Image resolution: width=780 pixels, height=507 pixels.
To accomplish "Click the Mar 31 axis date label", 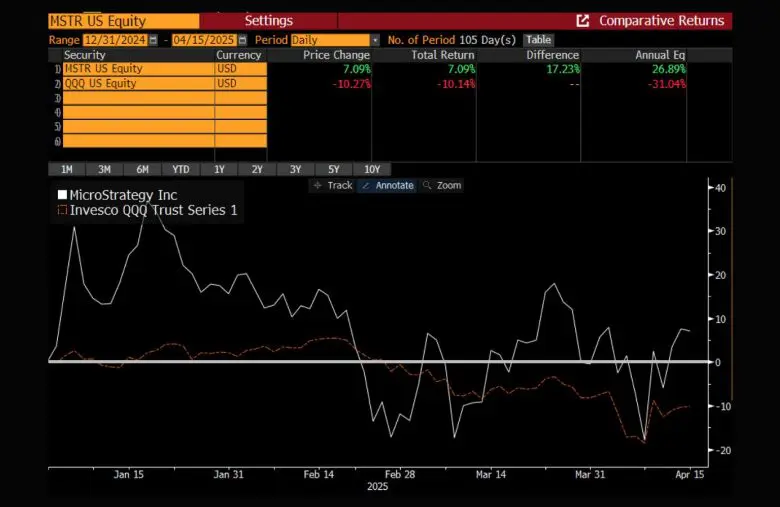I will 590,474.
